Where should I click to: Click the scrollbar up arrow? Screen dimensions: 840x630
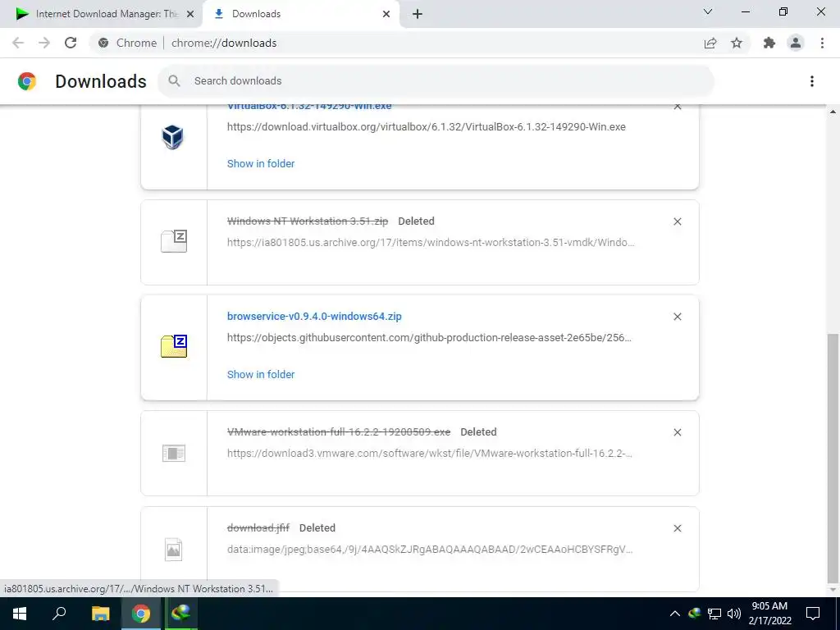[833, 112]
